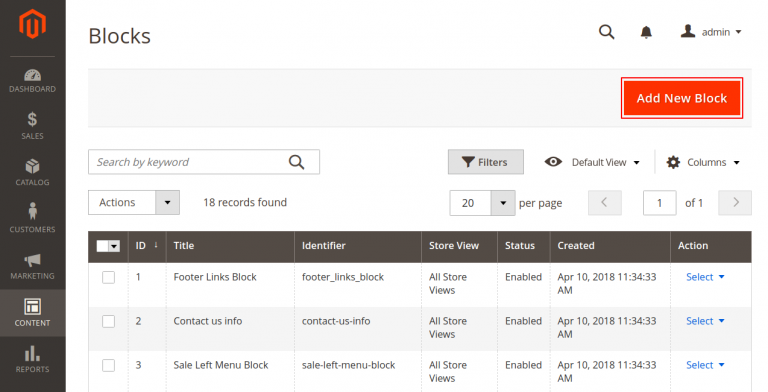Click the Filters button
Image resolution: width=768 pixels, height=392 pixels.
click(485, 162)
